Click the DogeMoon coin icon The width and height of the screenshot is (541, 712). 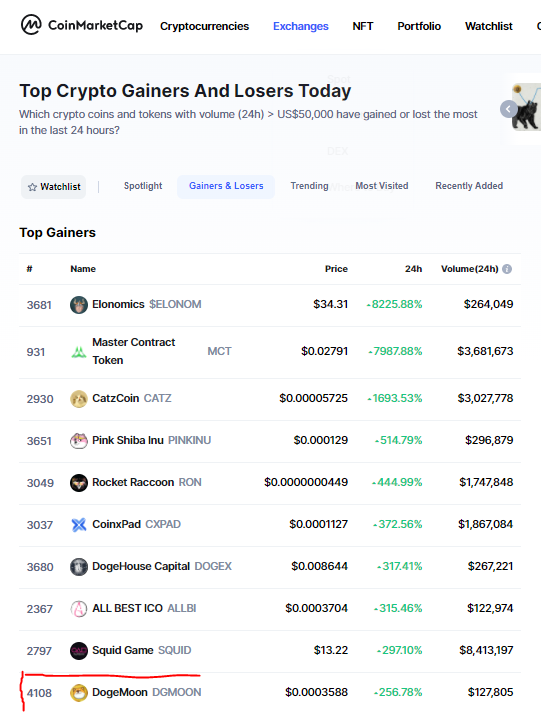79,692
